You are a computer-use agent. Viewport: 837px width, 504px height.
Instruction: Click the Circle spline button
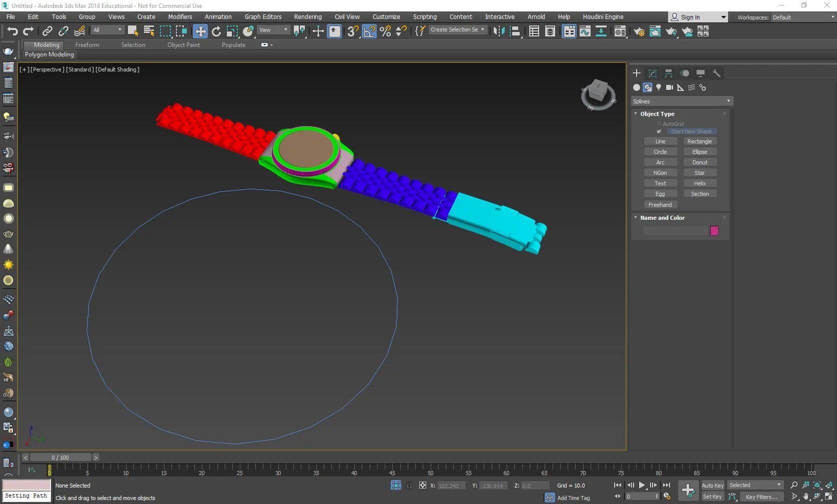660,152
